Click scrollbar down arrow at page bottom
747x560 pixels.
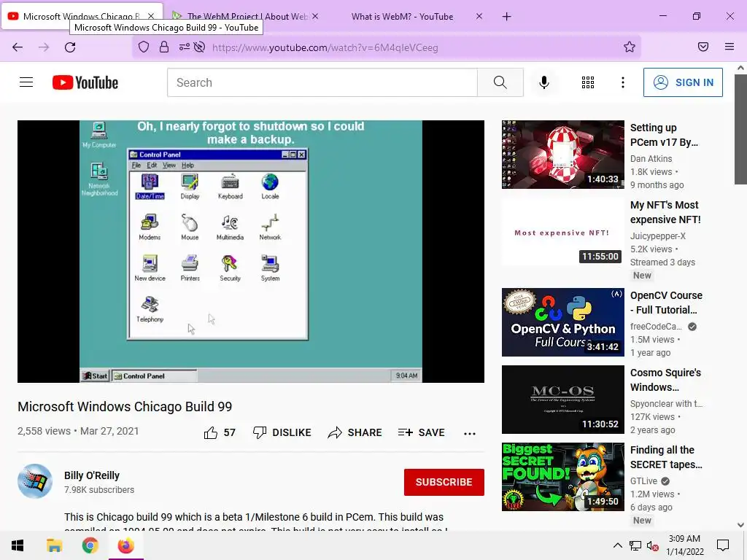click(740, 525)
